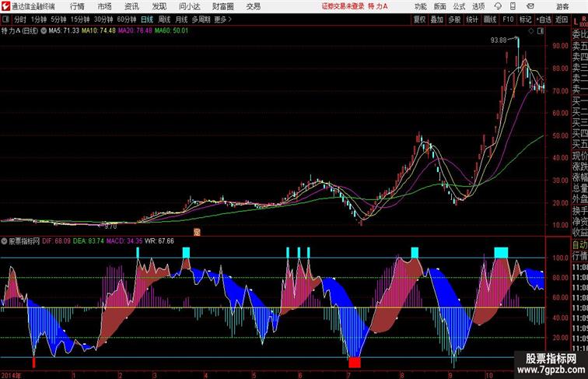Open the 多周期 multi-period view
Viewport: 588px width, 379px height.
pos(201,19)
